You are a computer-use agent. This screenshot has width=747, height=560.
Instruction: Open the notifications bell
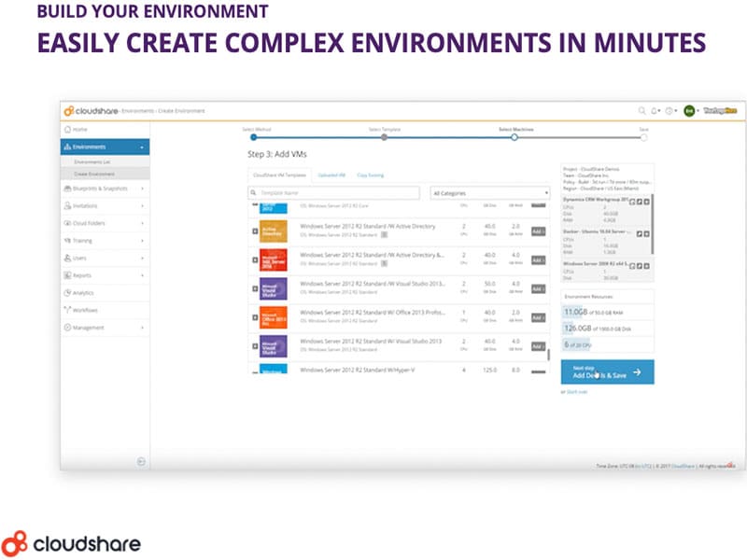pyautogui.click(x=655, y=110)
